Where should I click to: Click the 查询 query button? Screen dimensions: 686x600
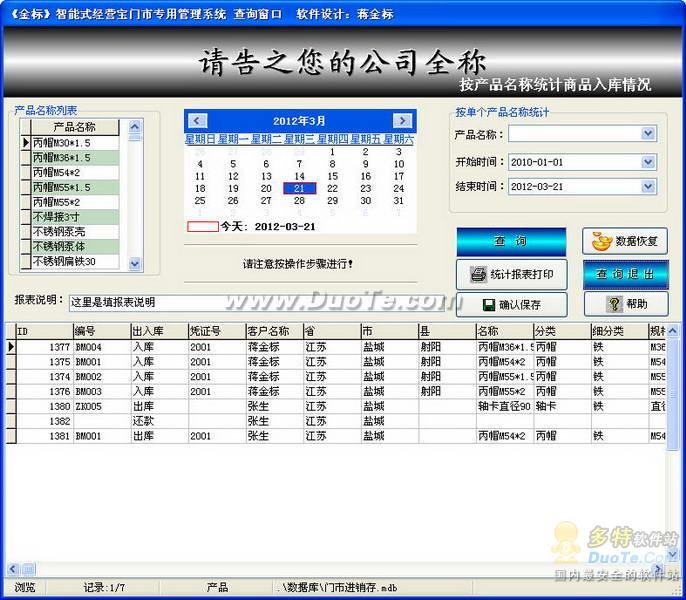click(x=511, y=242)
